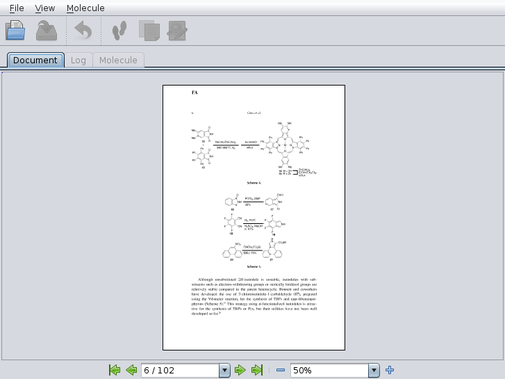Open the File menu
505x379 pixels.
tap(16, 8)
